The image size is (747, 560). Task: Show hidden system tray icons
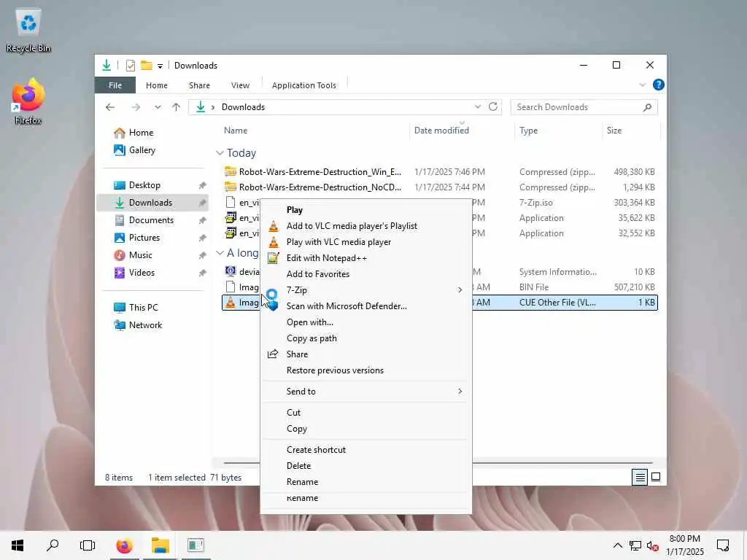pyautogui.click(x=617, y=545)
